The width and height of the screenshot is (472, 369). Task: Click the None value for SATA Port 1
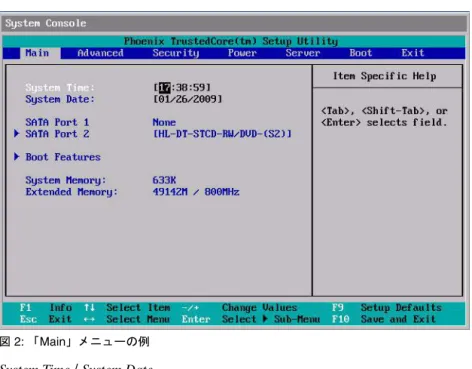point(164,122)
